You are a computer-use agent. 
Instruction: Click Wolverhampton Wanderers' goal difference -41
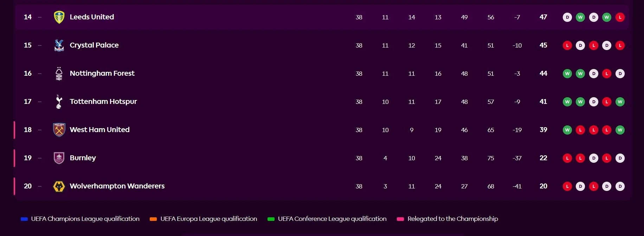(x=517, y=186)
